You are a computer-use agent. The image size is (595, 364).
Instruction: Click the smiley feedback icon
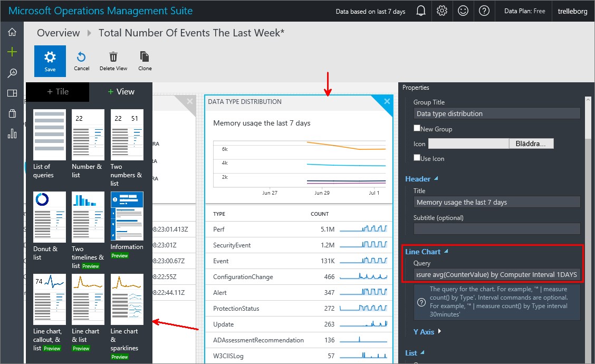click(463, 11)
